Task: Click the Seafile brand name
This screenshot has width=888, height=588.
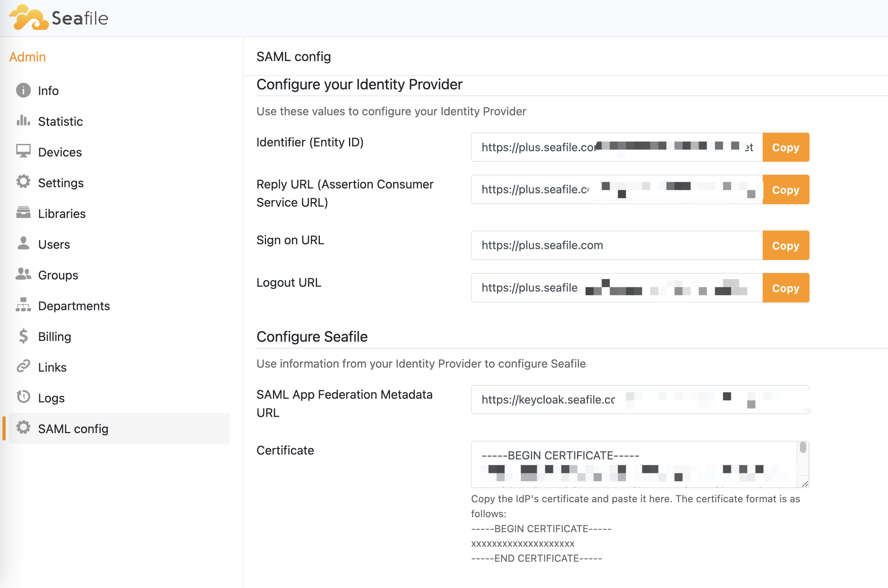Action: (x=80, y=18)
